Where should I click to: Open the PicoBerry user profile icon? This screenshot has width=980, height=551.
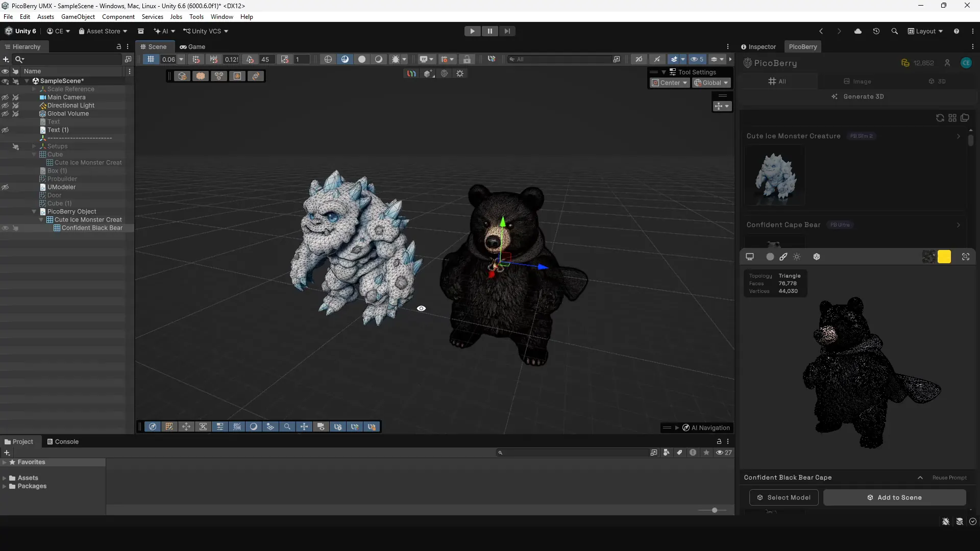coord(947,63)
